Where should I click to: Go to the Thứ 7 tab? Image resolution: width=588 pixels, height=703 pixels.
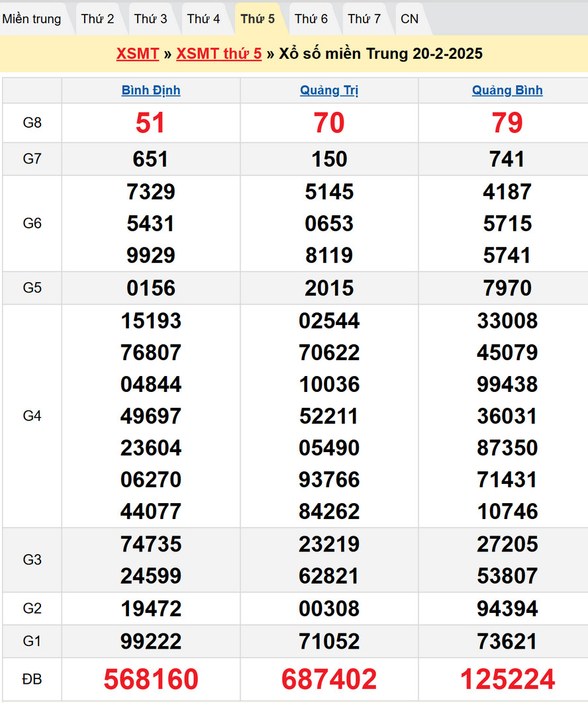[364, 19]
